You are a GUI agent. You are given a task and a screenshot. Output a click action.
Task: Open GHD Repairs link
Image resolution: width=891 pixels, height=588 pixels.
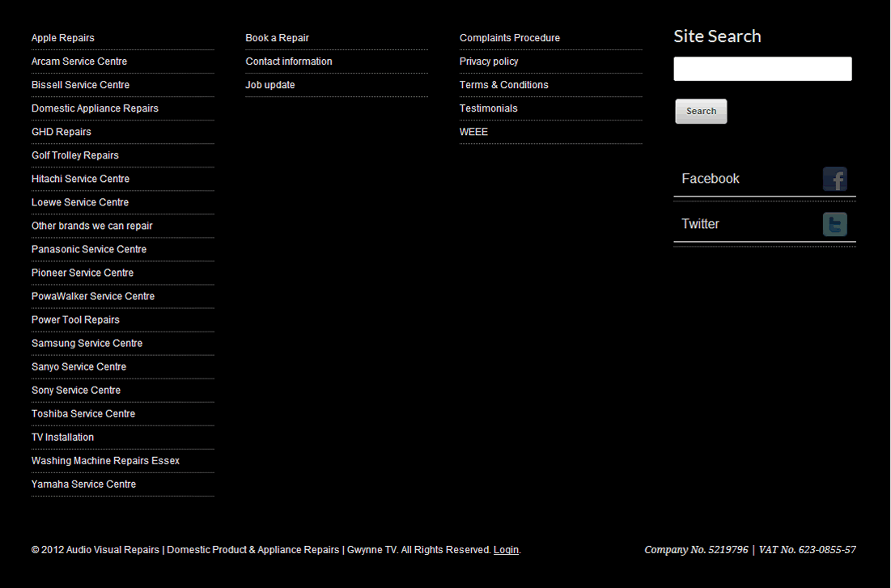coord(61,132)
